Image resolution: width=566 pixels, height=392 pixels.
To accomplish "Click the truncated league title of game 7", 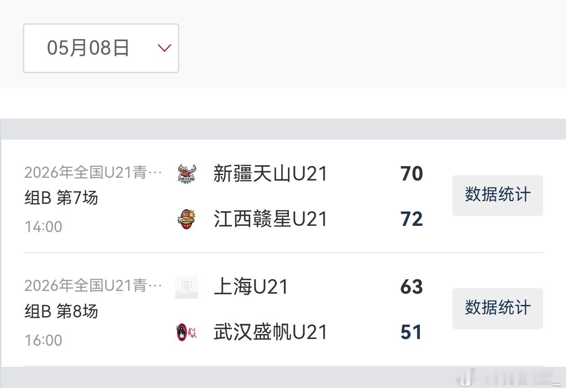I will [93, 172].
